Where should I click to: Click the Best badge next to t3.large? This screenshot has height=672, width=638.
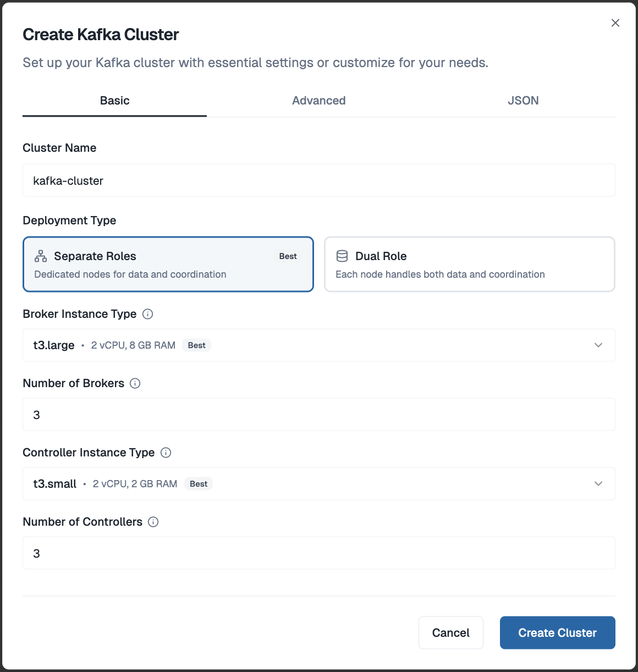[x=196, y=345]
